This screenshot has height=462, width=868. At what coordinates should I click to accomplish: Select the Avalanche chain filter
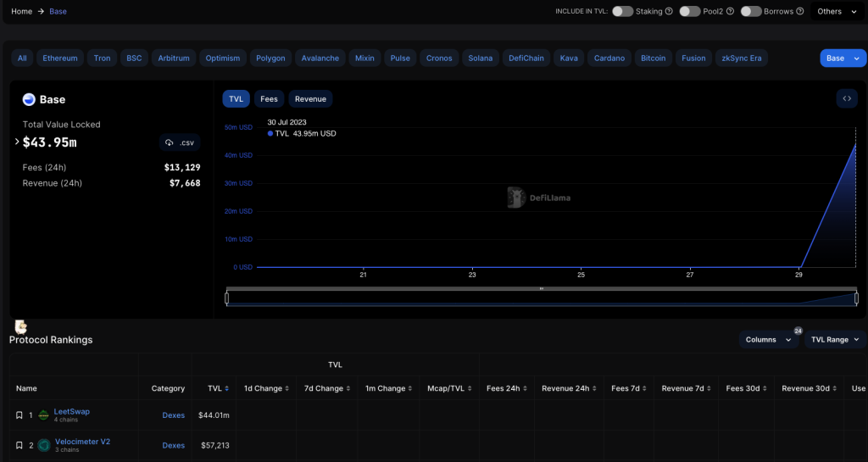[x=320, y=58]
